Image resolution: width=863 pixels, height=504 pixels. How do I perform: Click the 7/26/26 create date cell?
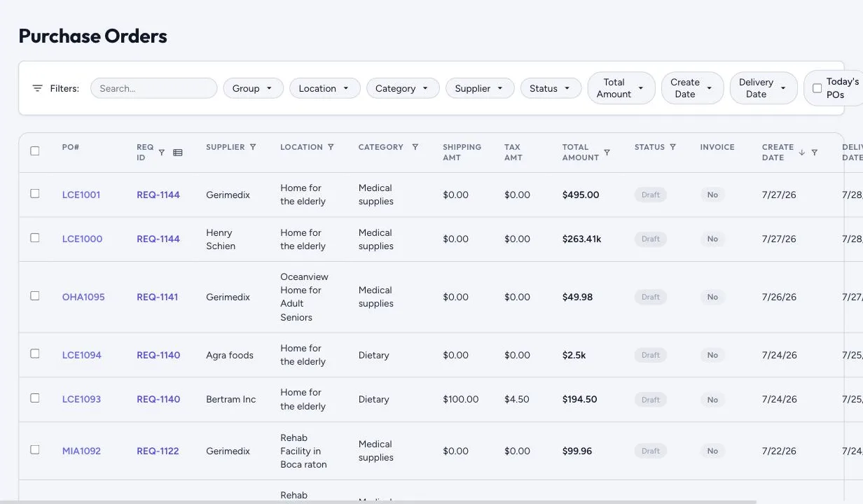click(x=780, y=297)
